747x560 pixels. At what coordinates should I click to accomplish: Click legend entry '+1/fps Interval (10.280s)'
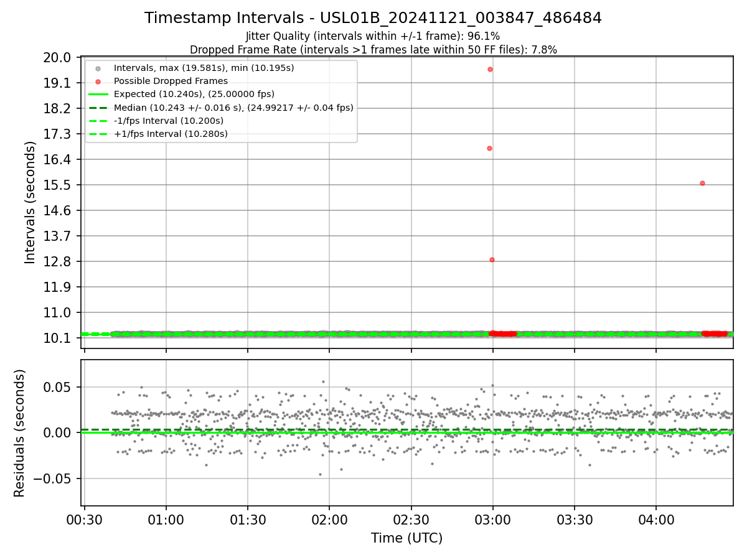pos(170,134)
